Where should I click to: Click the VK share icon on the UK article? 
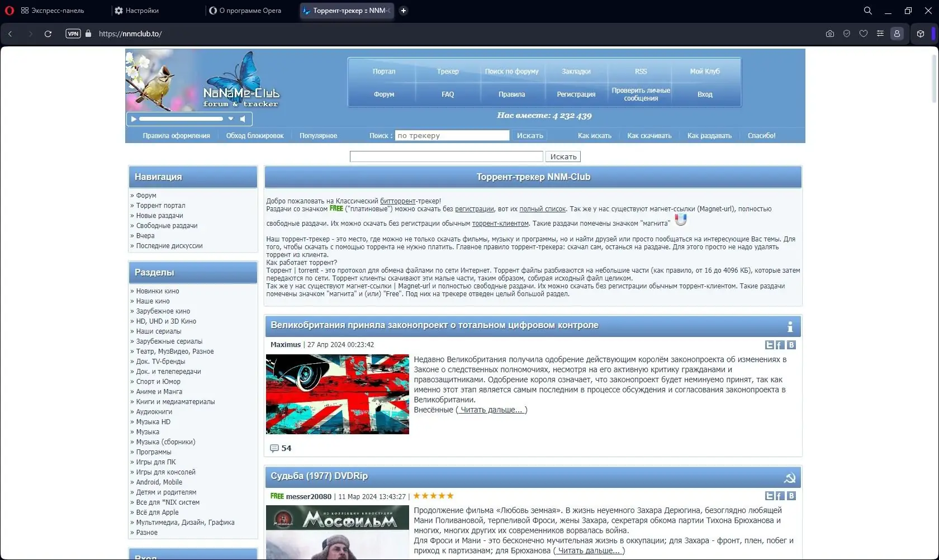click(x=790, y=345)
